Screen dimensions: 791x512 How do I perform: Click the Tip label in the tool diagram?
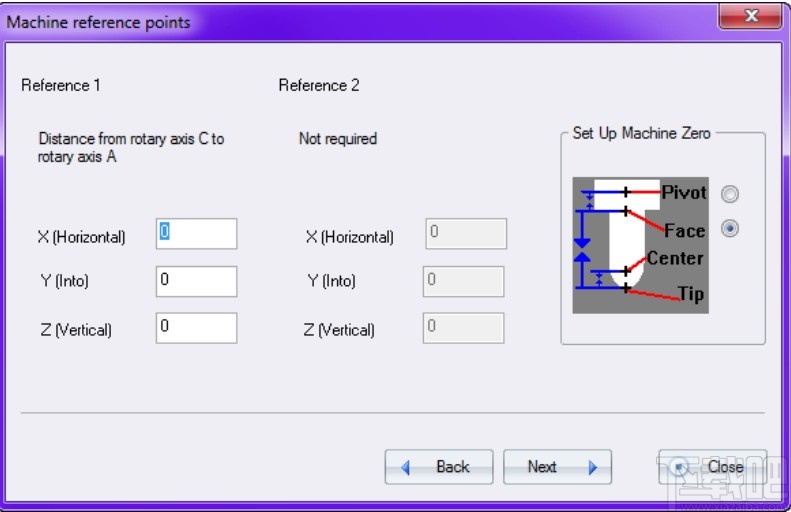[691, 294]
